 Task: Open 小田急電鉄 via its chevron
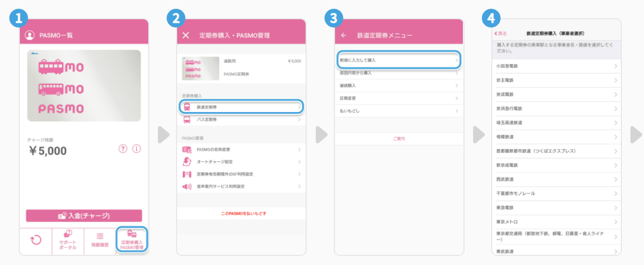[x=615, y=66]
